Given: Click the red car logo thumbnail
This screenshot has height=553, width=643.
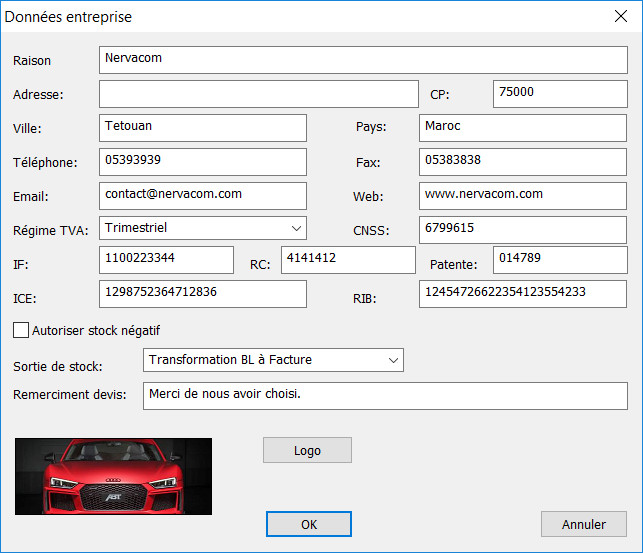Looking at the screenshot, I should click(x=113, y=476).
